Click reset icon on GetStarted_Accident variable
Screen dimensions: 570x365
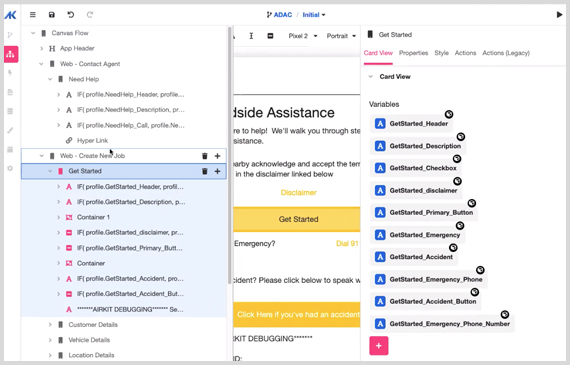point(453,248)
